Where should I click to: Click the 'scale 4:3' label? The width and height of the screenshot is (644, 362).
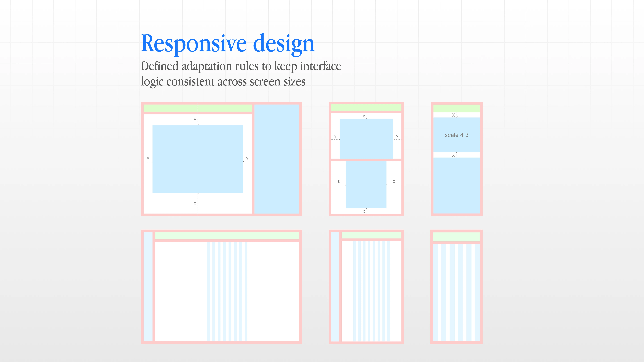coord(457,135)
